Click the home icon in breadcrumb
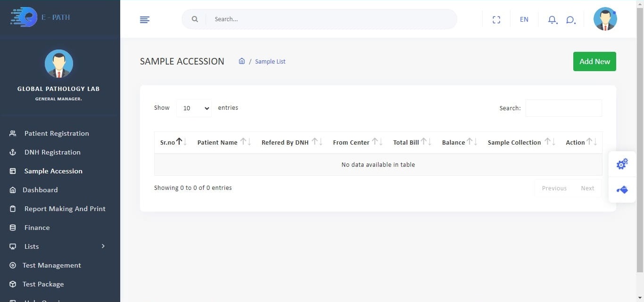This screenshot has width=644, height=302. click(242, 61)
